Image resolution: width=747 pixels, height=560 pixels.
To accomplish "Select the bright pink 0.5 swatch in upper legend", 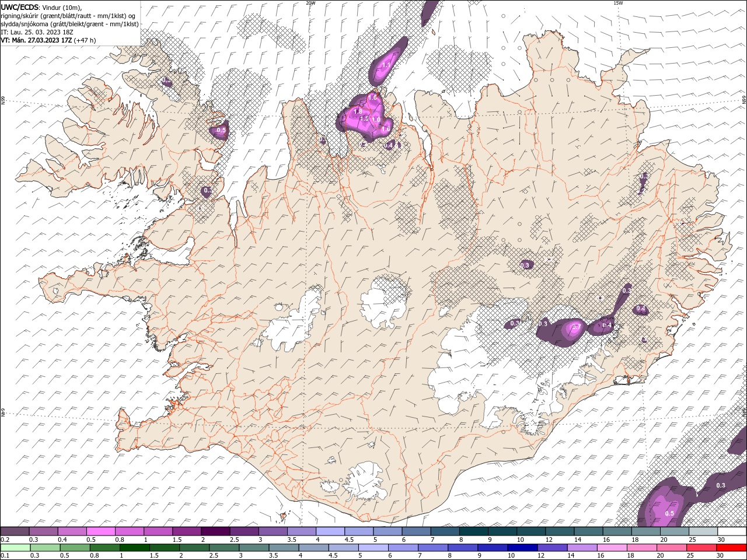I will (x=100, y=531).
